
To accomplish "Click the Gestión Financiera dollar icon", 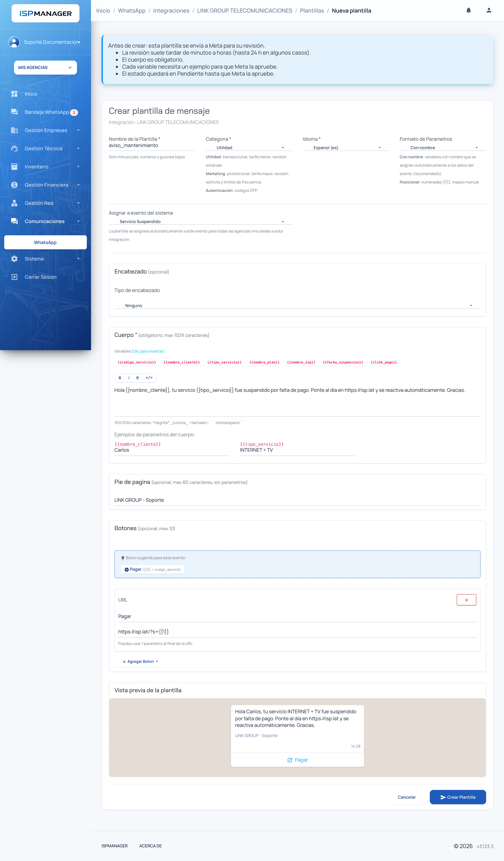I will point(14,185).
